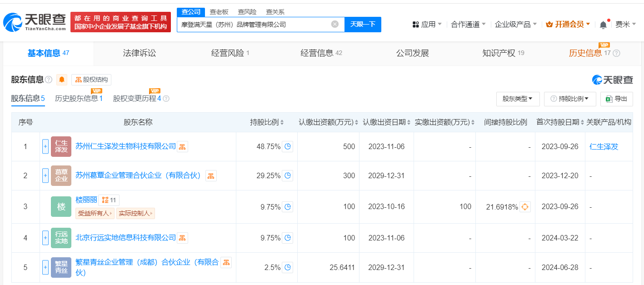Image resolution: width=644 pixels, height=285 pixels.
Task: Clear the search box with the X icon
Action: (x=334, y=25)
